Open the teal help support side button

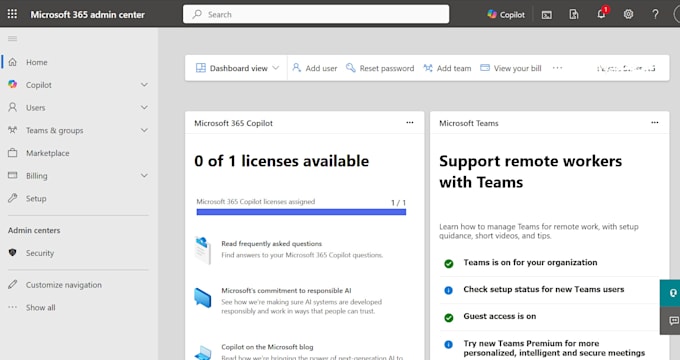coord(670,293)
